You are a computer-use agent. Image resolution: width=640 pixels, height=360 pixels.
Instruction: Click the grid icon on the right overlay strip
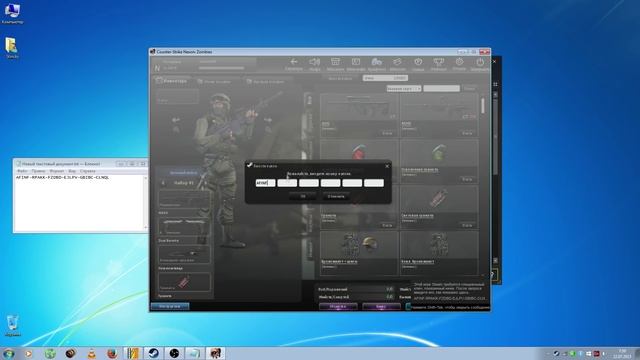[x=495, y=84]
